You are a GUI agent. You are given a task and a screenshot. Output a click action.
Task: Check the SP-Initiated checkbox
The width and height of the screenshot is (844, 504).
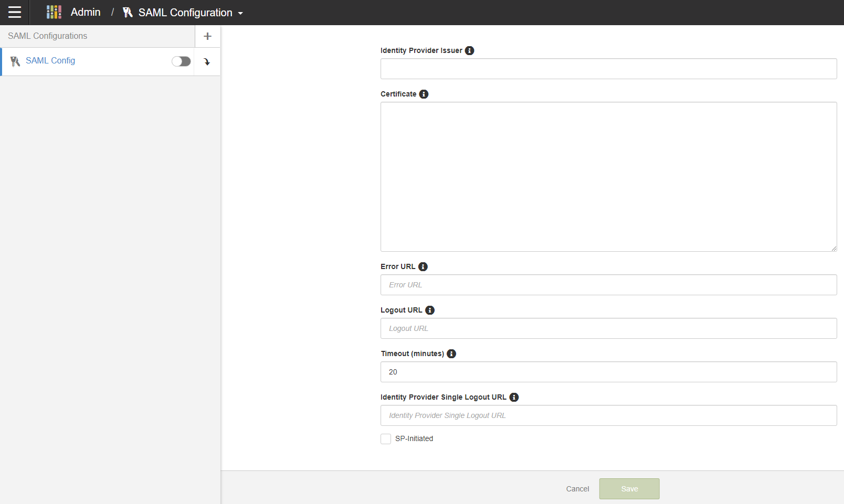(x=386, y=439)
